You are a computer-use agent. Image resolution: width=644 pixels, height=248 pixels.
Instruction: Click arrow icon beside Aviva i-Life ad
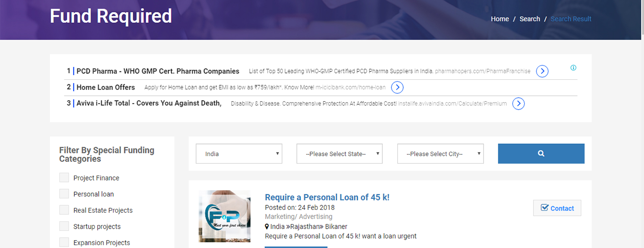pyautogui.click(x=518, y=104)
